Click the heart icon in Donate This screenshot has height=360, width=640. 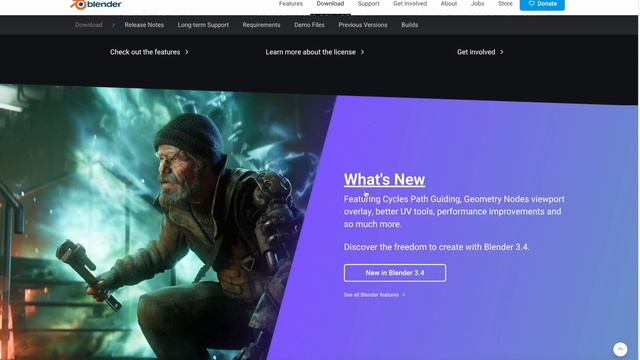tap(531, 4)
